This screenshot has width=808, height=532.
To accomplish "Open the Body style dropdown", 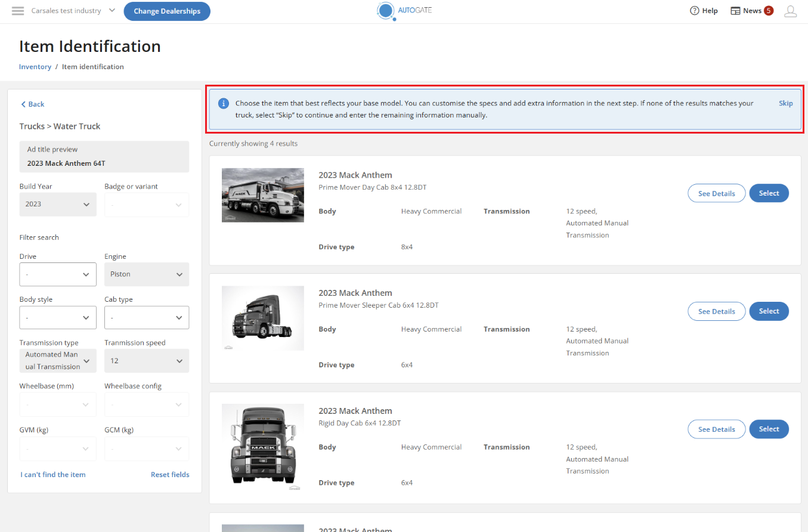I will pyautogui.click(x=58, y=318).
